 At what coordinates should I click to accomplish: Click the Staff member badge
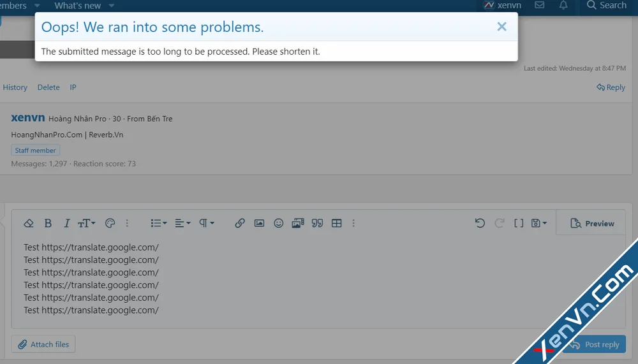click(35, 150)
